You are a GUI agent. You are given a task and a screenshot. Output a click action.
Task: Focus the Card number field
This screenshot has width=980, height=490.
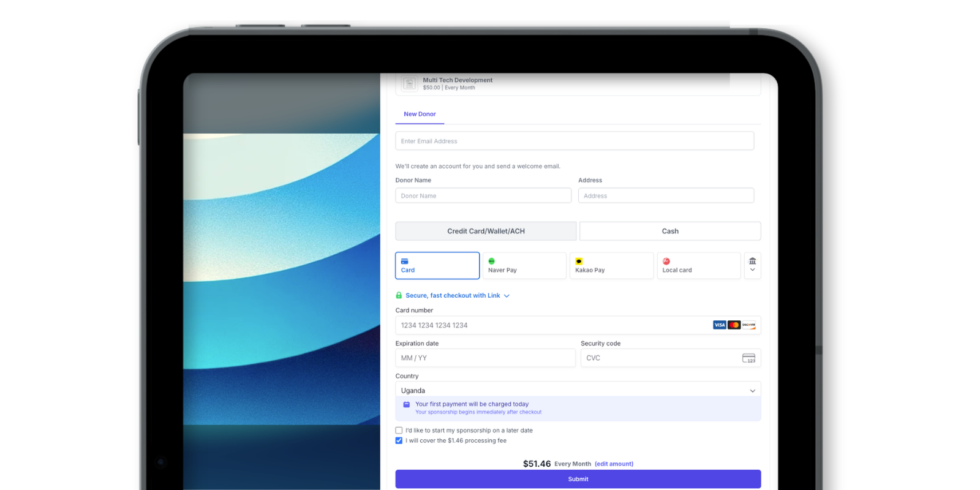point(578,325)
